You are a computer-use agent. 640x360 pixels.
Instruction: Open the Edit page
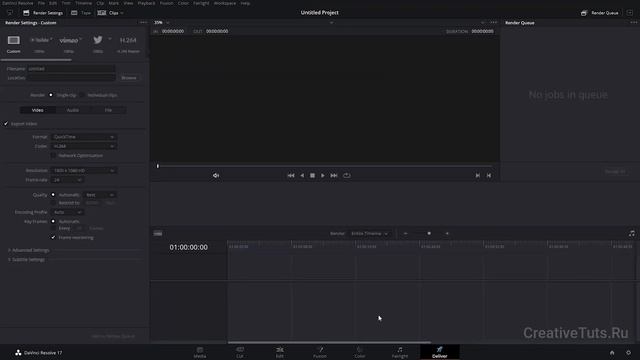click(280, 352)
